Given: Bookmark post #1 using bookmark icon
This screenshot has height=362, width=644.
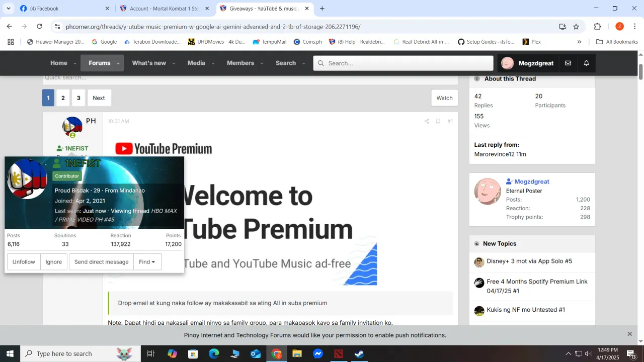Looking at the screenshot, I should [438, 121].
